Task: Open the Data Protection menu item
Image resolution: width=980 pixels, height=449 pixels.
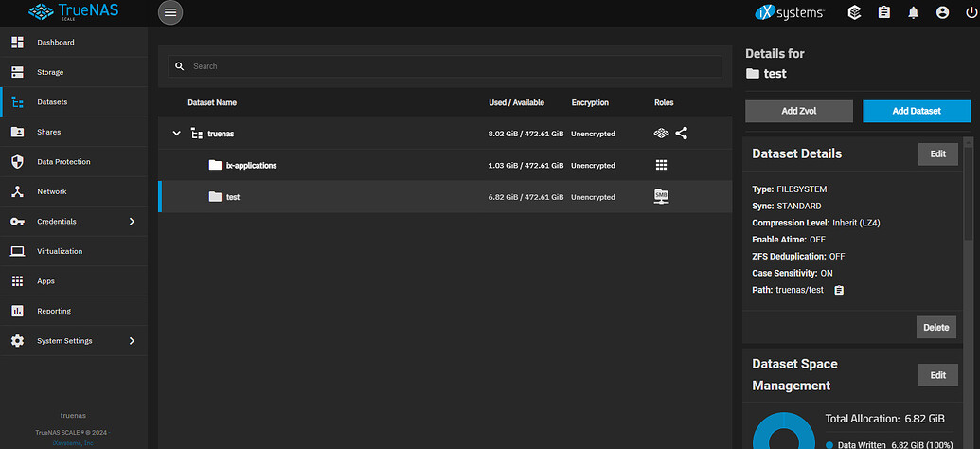Action: [x=74, y=162]
